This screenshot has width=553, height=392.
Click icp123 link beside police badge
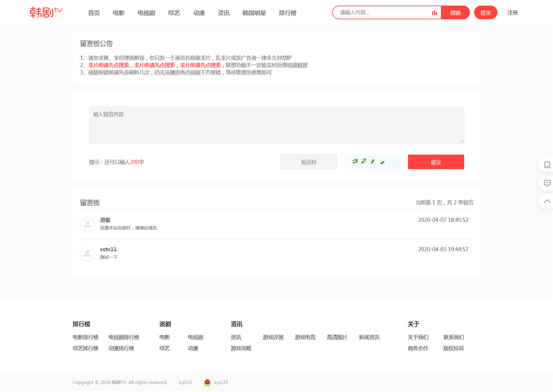tap(221, 382)
